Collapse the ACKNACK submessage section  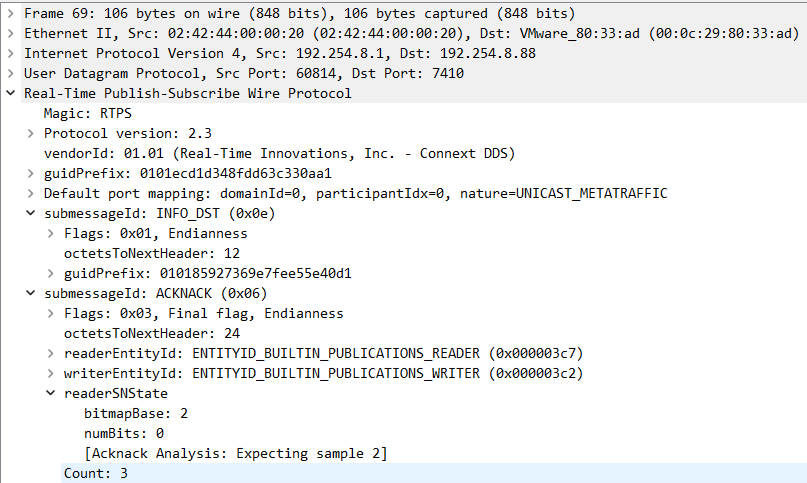coord(31,293)
